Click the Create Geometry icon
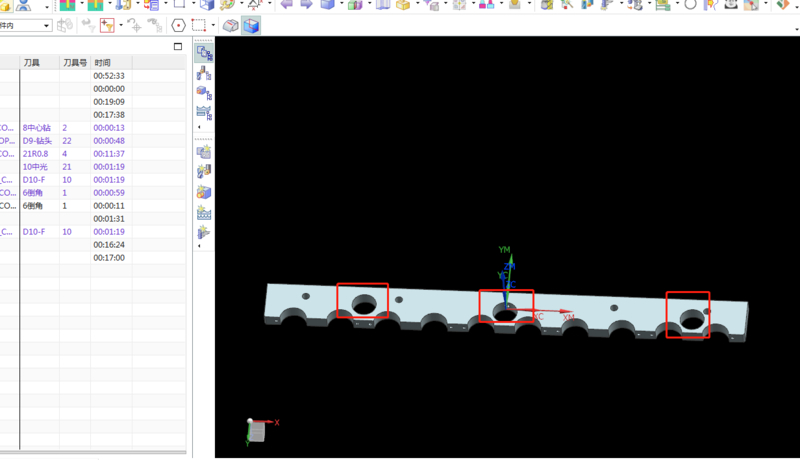This screenshot has width=800, height=460. [x=204, y=192]
